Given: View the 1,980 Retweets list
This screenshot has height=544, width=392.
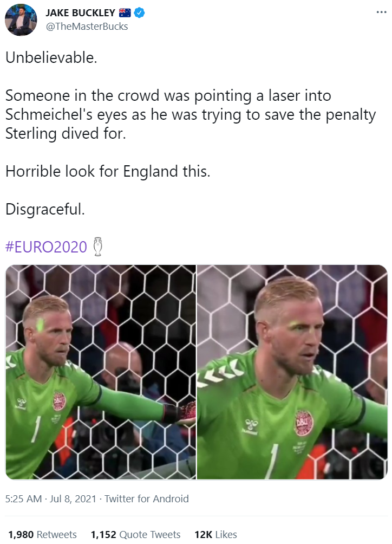Looking at the screenshot, I should click(42, 534).
